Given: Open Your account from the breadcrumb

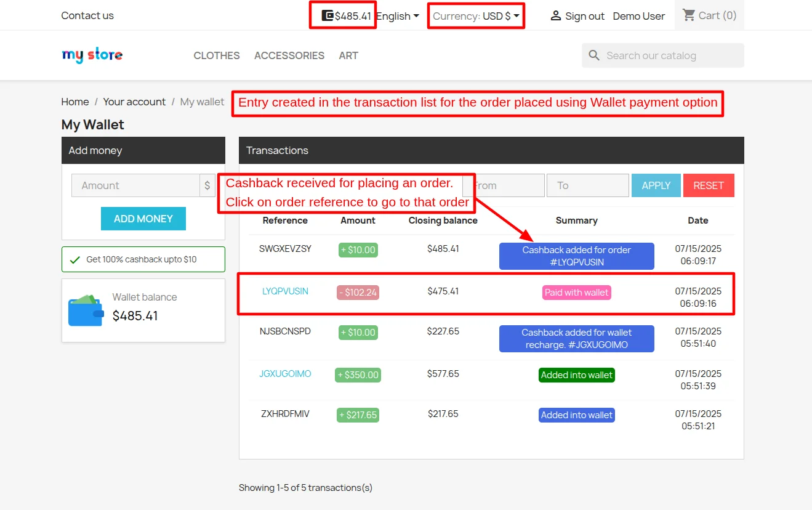Looking at the screenshot, I should pos(134,102).
